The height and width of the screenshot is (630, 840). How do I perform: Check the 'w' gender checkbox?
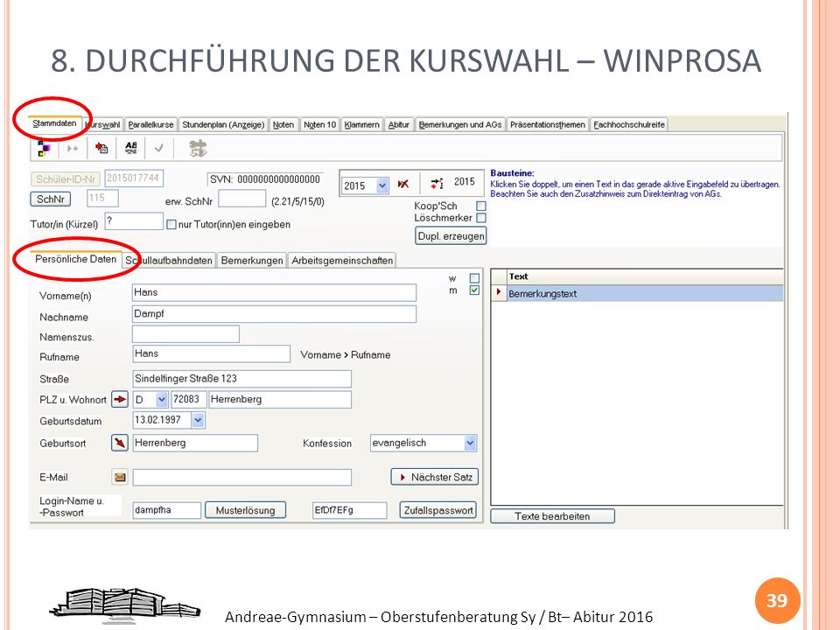[474, 278]
